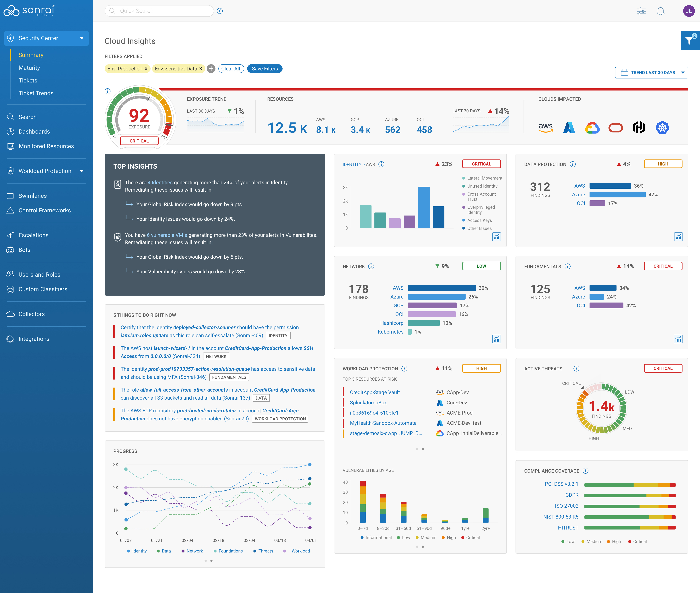Collapse the Security Center menu
Viewport: 700px width, 593px height.
pyautogui.click(x=82, y=38)
